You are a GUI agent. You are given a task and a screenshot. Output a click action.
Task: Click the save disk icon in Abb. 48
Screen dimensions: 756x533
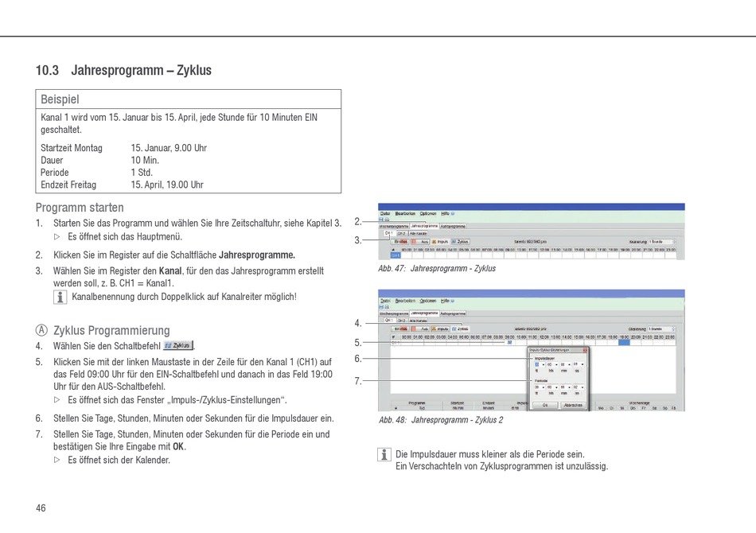(x=381, y=307)
